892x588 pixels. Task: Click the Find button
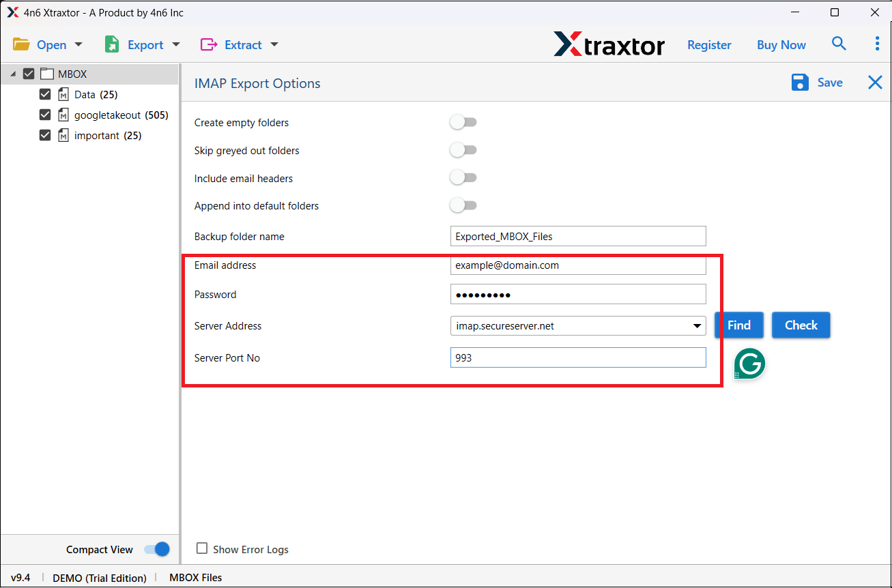click(x=739, y=325)
